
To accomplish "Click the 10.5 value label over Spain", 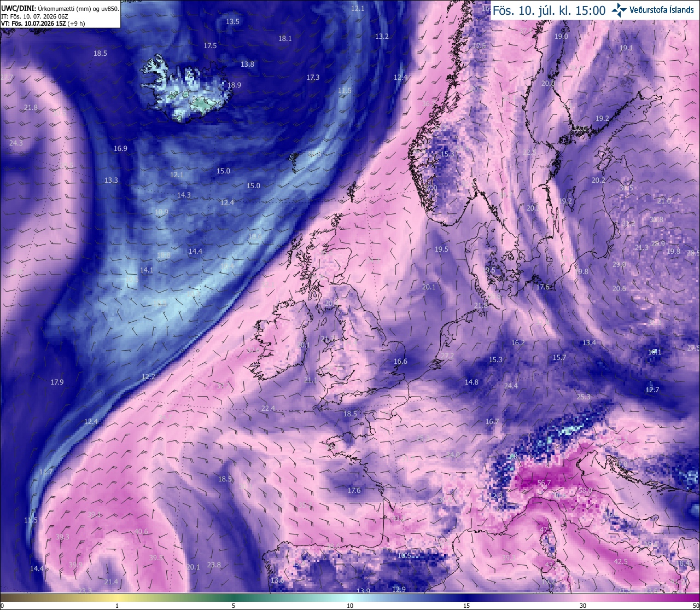I will point(404,555).
